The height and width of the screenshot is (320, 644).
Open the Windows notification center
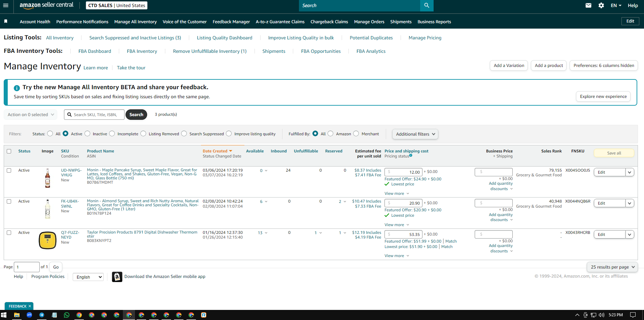click(633, 315)
